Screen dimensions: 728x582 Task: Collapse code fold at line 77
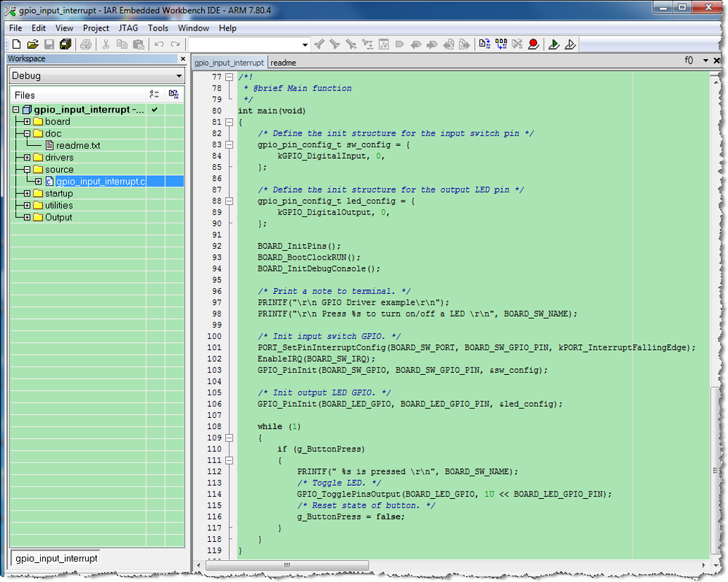(x=229, y=77)
